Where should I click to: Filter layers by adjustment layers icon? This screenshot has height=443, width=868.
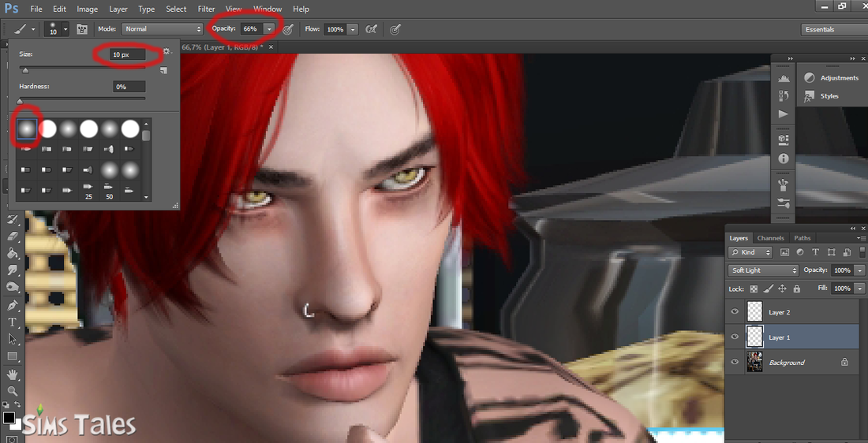800,252
